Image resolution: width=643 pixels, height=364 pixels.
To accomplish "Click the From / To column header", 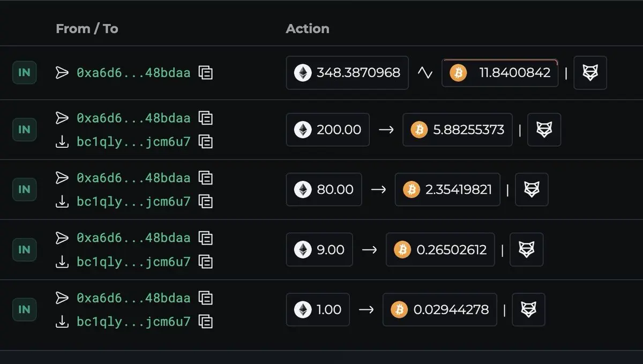I will [x=87, y=28].
